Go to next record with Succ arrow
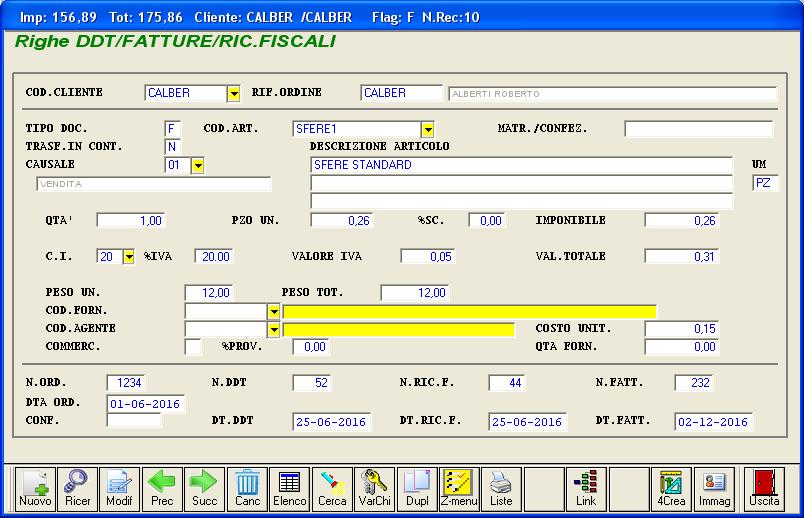Image resolution: width=804 pixels, height=518 pixels. pos(204,489)
